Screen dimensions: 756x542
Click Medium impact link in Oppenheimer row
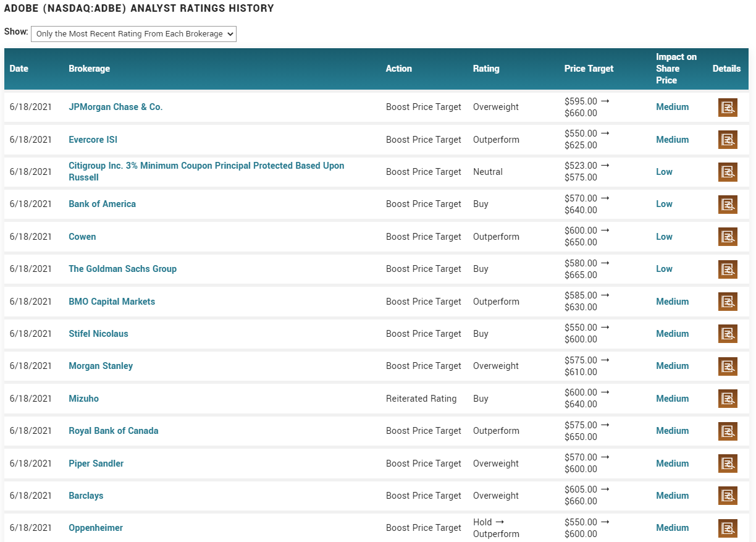point(672,528)
